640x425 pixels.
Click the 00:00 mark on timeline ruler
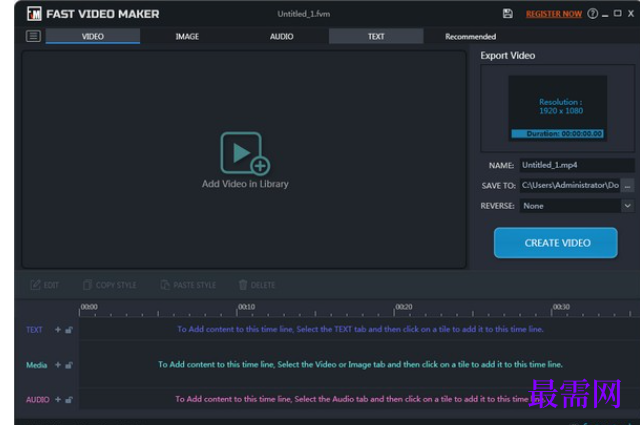[x=89, y=307]
